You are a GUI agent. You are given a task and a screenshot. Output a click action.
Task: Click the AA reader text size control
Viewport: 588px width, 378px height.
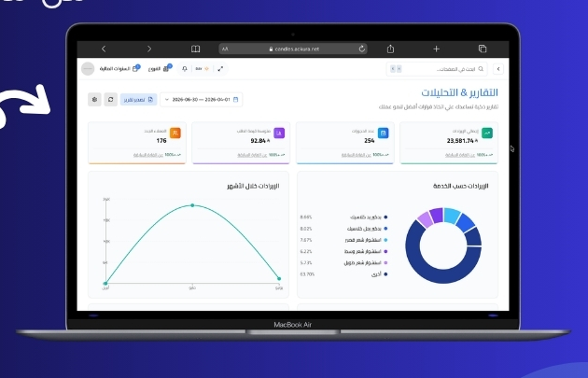click(x=225, y=49)
